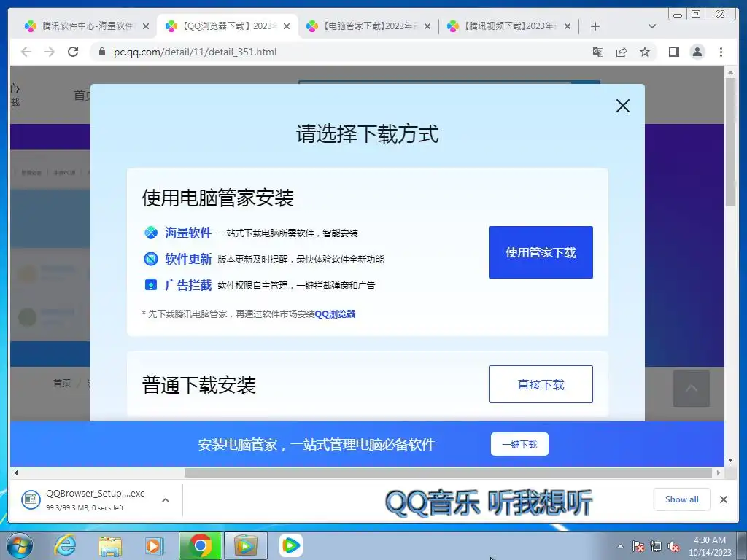Screen dimensions: 747x560
Task: Launch Internet Explorer from the taskbar
Action: coord(65,545)
